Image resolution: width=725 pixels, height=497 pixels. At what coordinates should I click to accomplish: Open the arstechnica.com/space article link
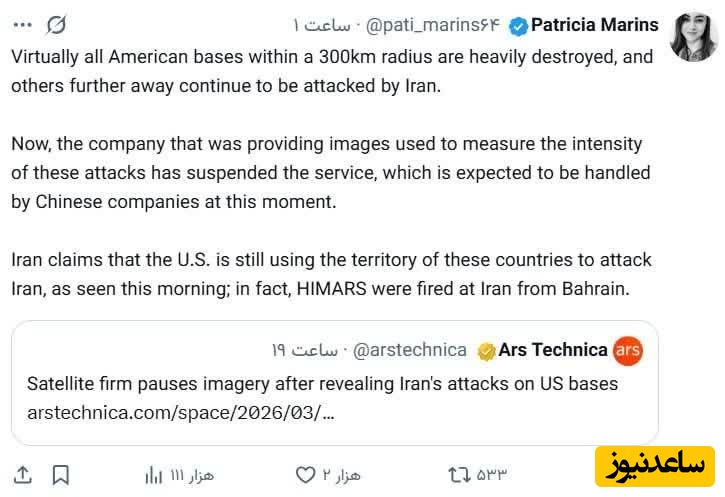[x=180, y=413]
